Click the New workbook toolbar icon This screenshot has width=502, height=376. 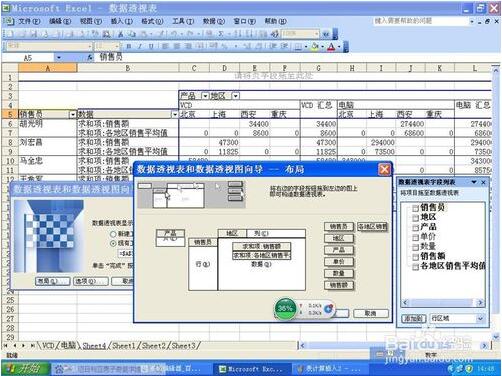[9, 34]
